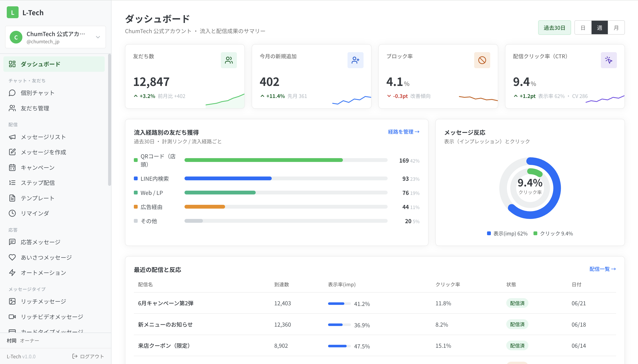Click the 配信済 badge for 新メニューのお知らせ
This screenshot has height=364, width=638.
click(x=517, y=325)
